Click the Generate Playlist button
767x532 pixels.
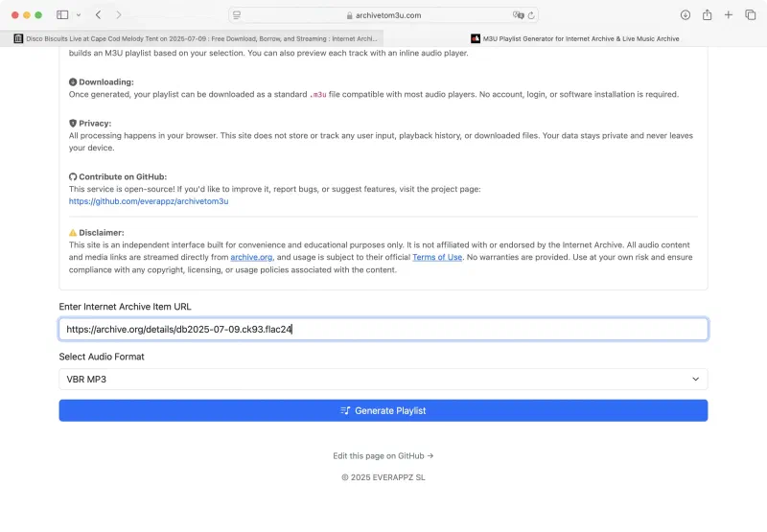[383, 410]
